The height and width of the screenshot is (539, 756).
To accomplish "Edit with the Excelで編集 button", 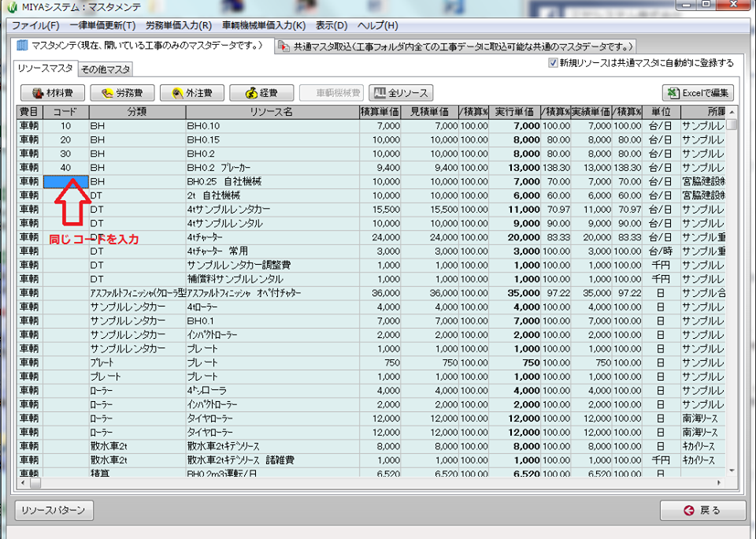I will [x=699, y=93].
